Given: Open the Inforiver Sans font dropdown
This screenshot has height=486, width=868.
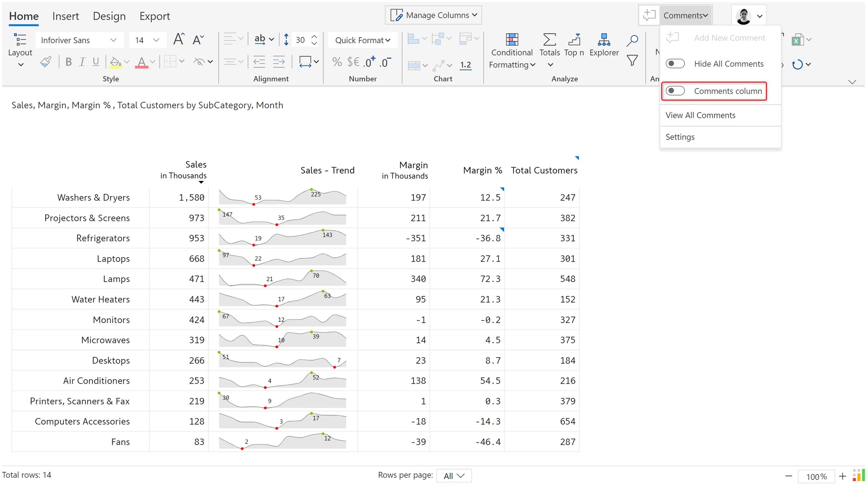Looking at the screenshot, I should [x=79, y=40].
